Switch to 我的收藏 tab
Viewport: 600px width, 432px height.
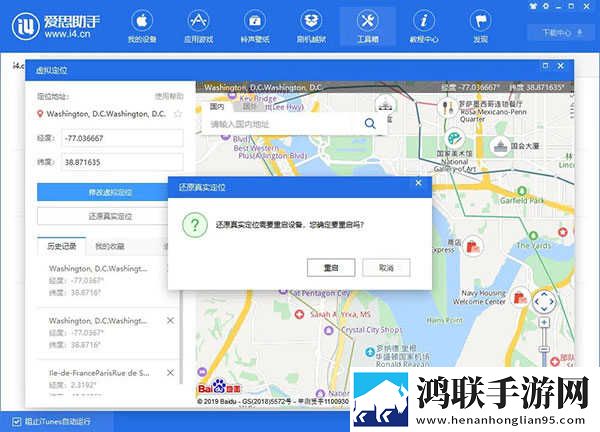pyautogui.click(x=109, y=246)
